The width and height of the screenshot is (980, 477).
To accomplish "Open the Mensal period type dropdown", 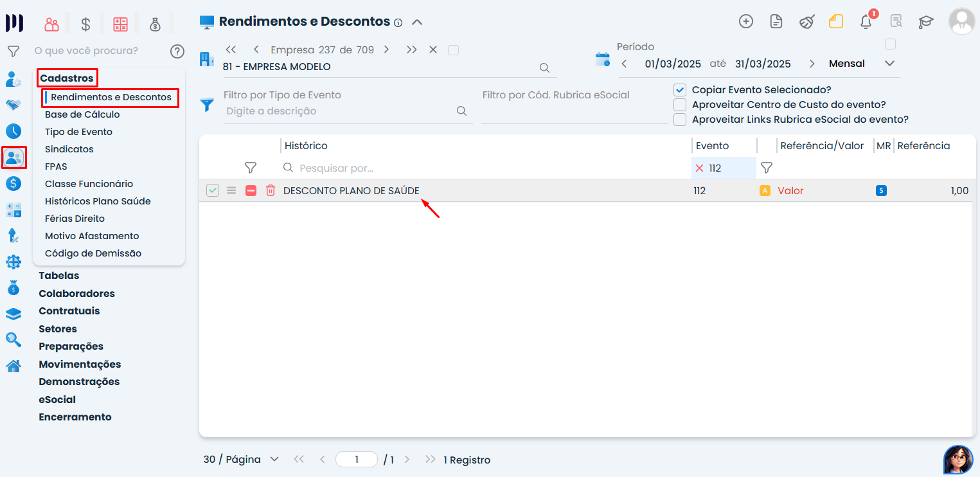I will tap(862, 64).
